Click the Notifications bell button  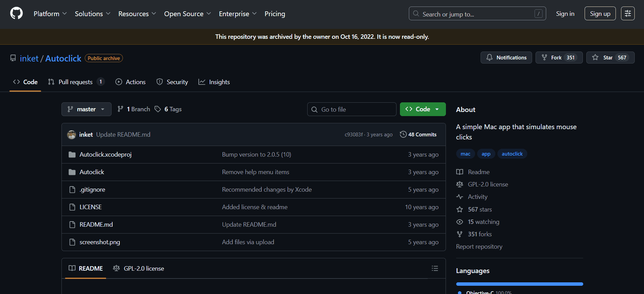(x=506, y=58)
